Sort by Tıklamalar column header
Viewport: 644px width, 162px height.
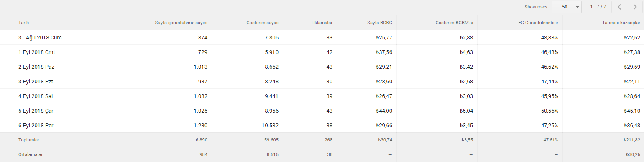click(x=321, y=23)
